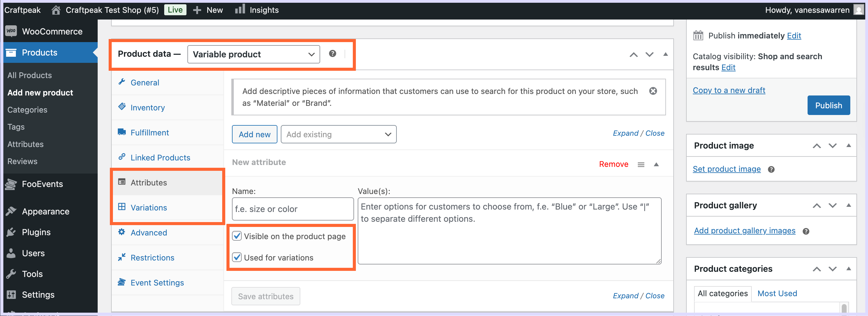Collapse the Product categories panel triangle

pyautogui.click(x=848, y=268)
